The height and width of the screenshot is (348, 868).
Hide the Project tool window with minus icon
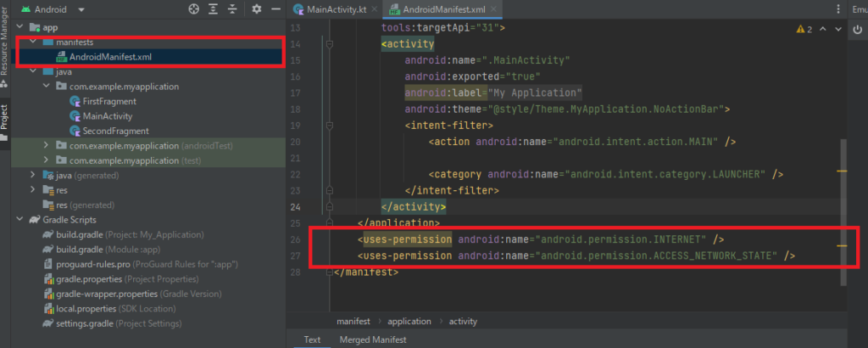point(275,9)
